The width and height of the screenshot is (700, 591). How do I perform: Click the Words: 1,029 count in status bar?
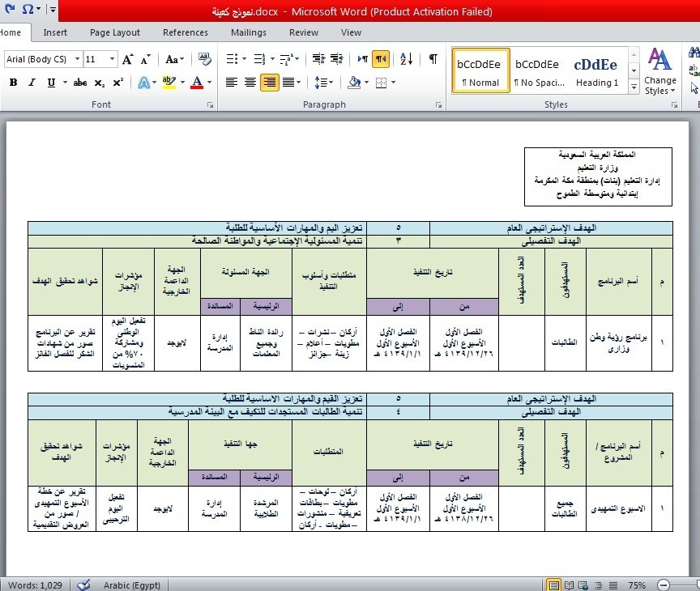(34, 585)
